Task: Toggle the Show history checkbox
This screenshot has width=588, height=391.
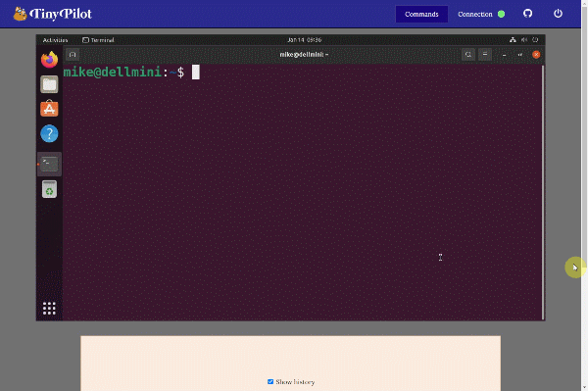Action: [270, 381]
